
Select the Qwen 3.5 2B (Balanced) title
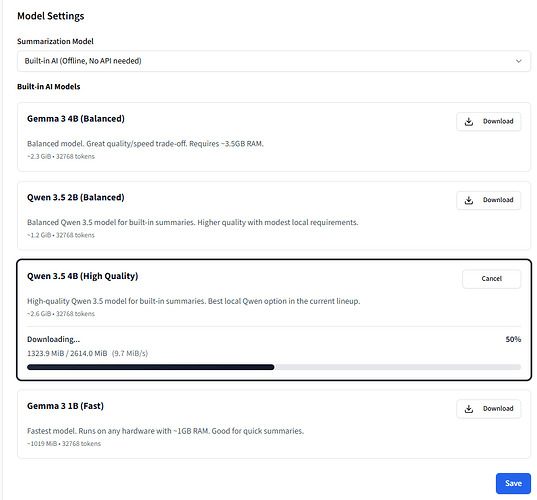[x=76, y=198]
